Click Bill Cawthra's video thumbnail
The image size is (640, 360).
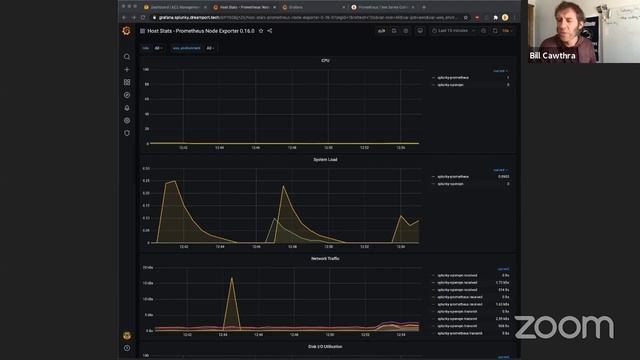584,31
